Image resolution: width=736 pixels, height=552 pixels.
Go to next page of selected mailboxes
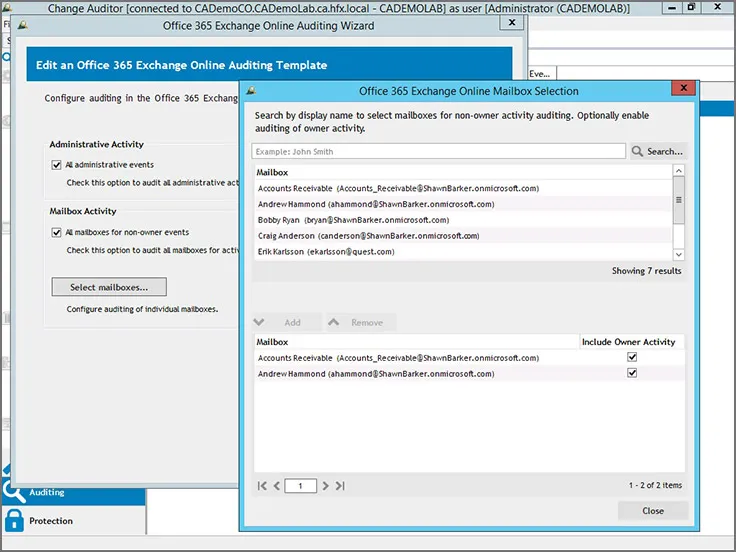tap(325, 486)
